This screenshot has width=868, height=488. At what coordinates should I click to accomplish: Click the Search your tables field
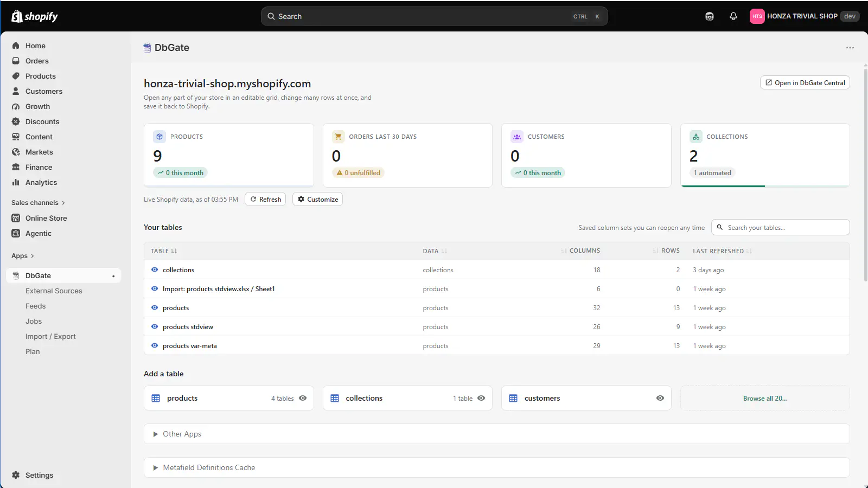click(x=780, y=227)
